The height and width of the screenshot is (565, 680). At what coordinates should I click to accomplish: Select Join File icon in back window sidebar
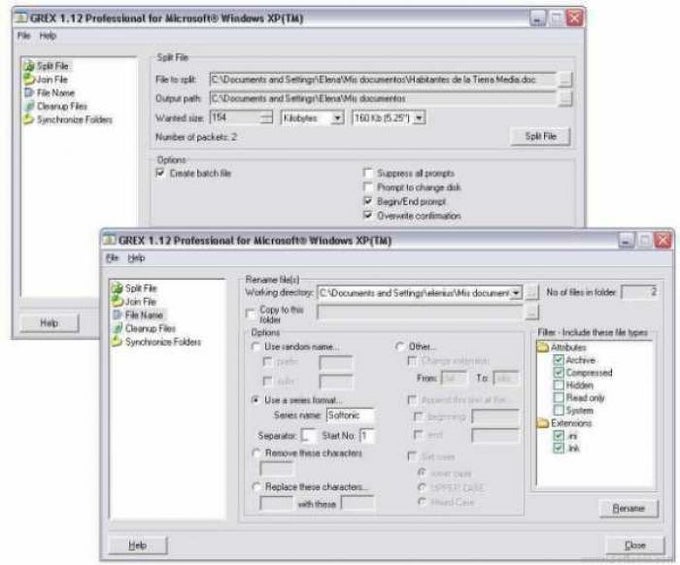point(29,79)
